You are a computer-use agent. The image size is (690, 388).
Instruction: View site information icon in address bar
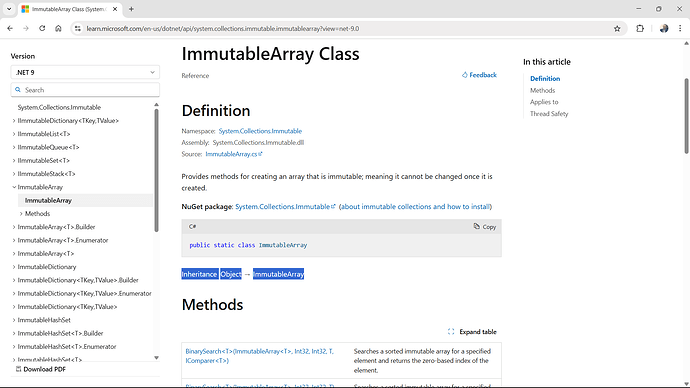point(78,29)
